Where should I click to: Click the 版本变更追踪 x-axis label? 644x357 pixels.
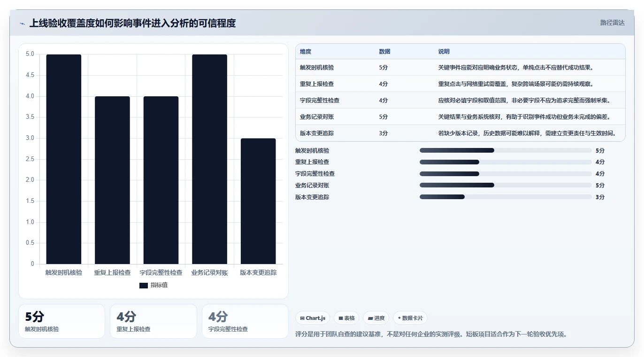coord(258,272)
